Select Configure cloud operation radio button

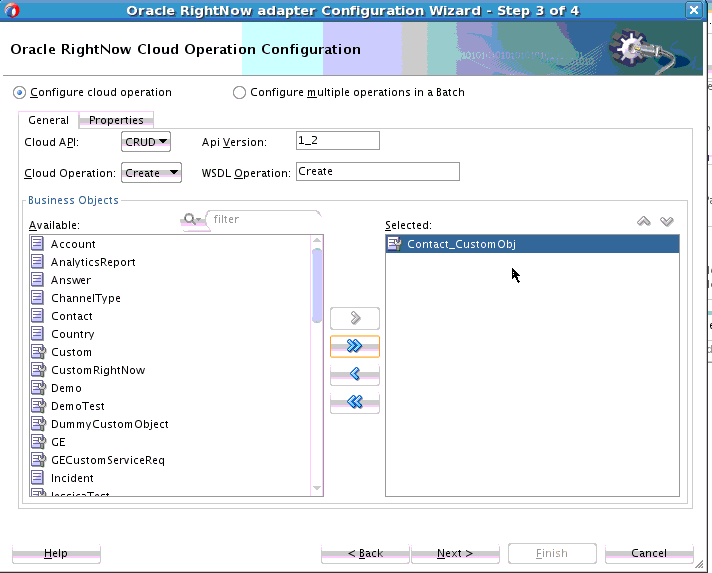click(x=19, y=93)
